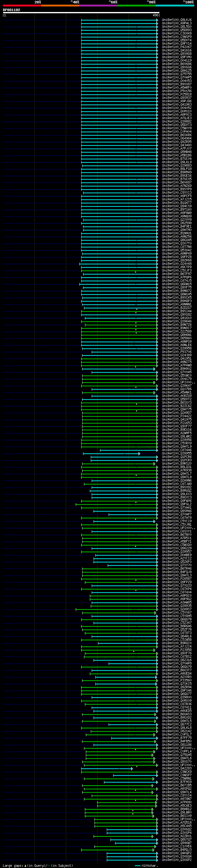The width and height of the screenshot is (197, 868).
Task: Select UniRef100_Q41963 entry
Action: [x=176, y=104]
